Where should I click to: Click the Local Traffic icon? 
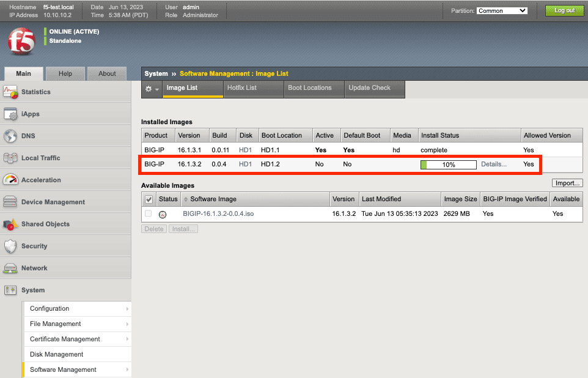point(10,158)
